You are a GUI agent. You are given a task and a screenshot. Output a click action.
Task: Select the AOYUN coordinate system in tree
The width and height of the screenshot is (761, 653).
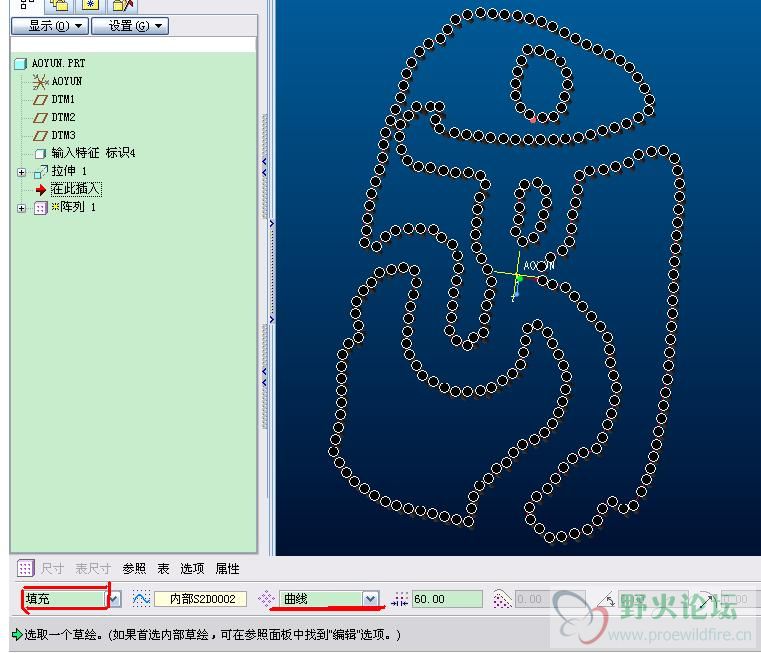[x=57, y=82]
